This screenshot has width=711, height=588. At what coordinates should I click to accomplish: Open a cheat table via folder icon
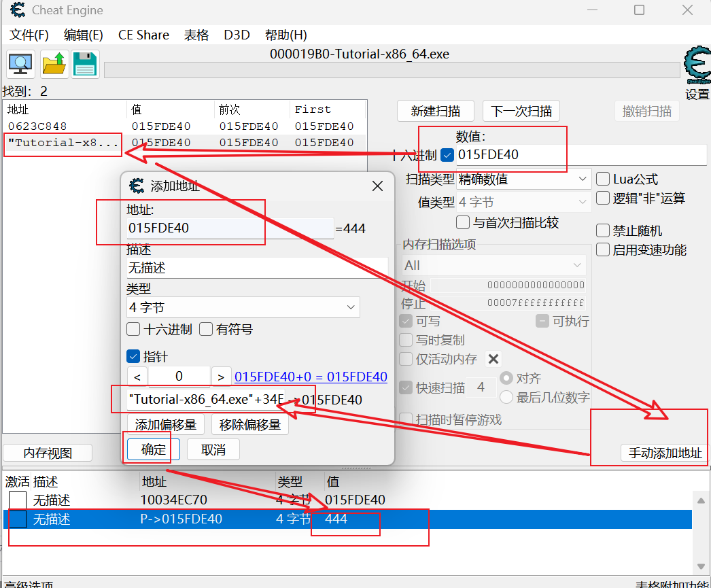pos(54,64)
